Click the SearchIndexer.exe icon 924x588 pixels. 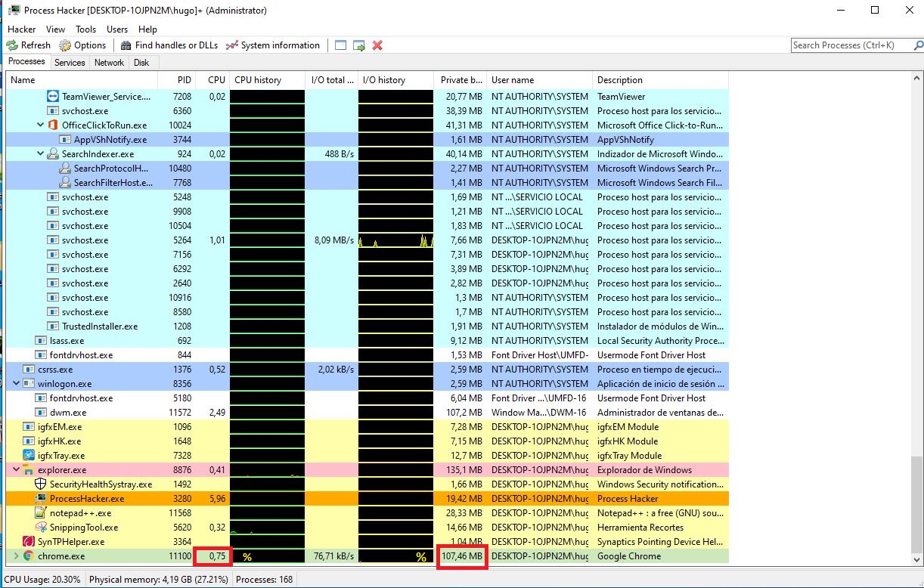53,154
